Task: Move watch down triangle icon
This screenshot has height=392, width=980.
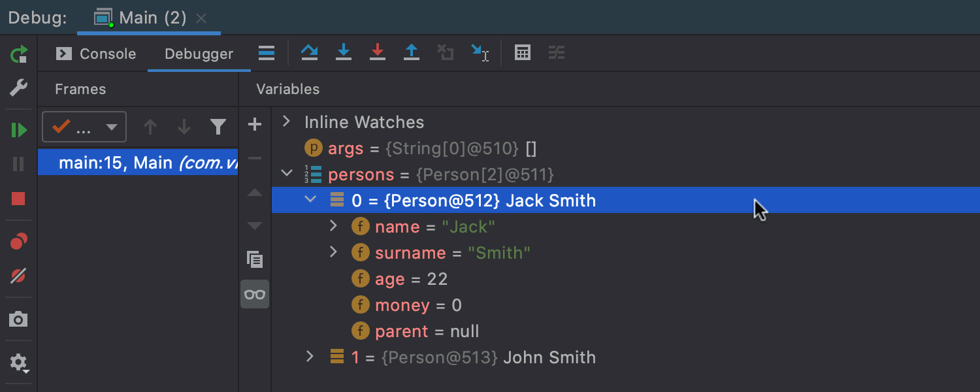Action: pos(255,226)
